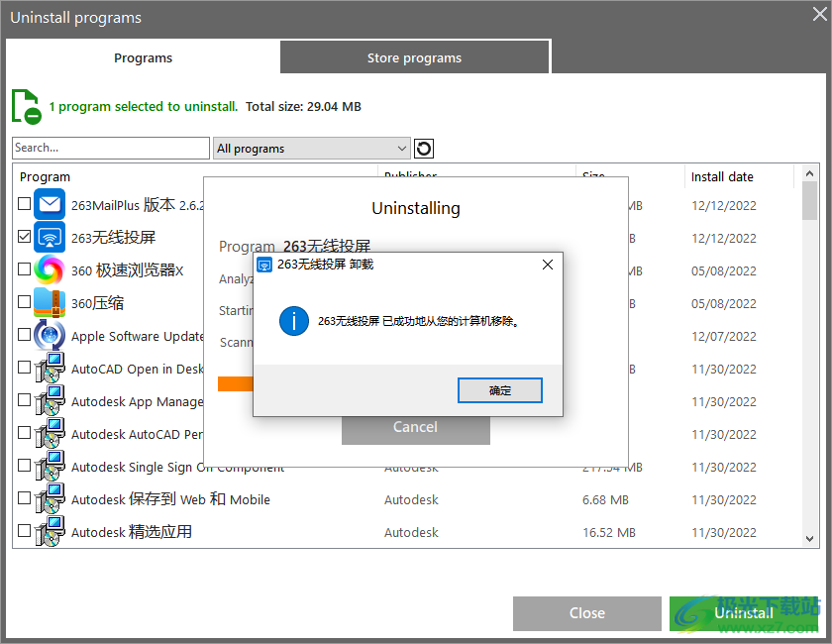Click the orange uninstall progress bar

[236, 383]
